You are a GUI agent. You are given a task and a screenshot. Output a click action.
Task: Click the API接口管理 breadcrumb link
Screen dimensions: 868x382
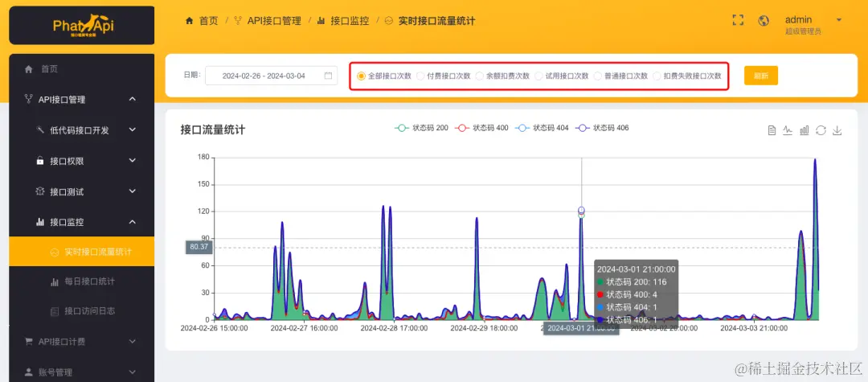[x=274, y=21]
